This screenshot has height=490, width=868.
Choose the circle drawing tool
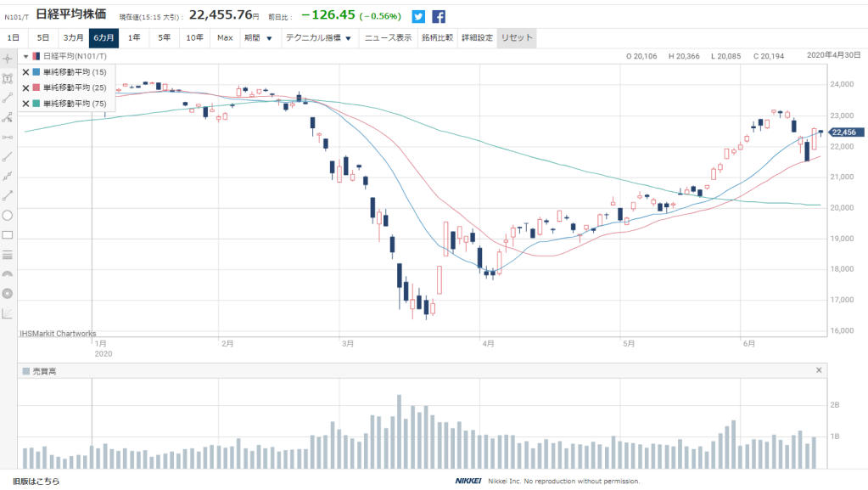click(8, 215)
